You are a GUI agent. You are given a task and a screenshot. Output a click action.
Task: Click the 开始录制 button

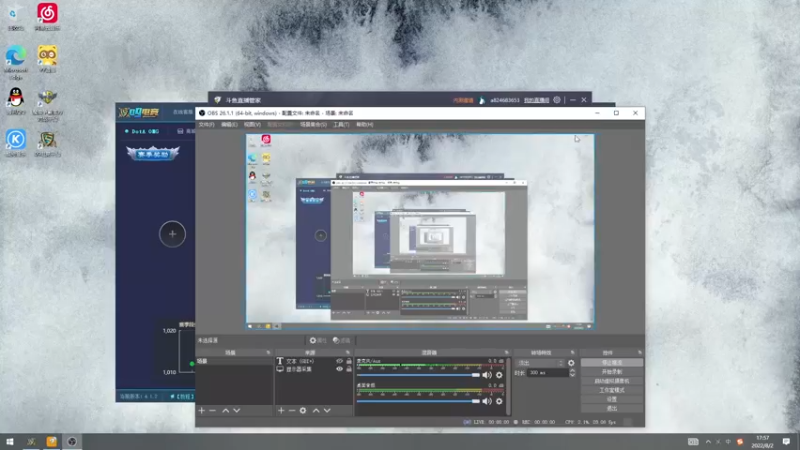tap(612, 372)
